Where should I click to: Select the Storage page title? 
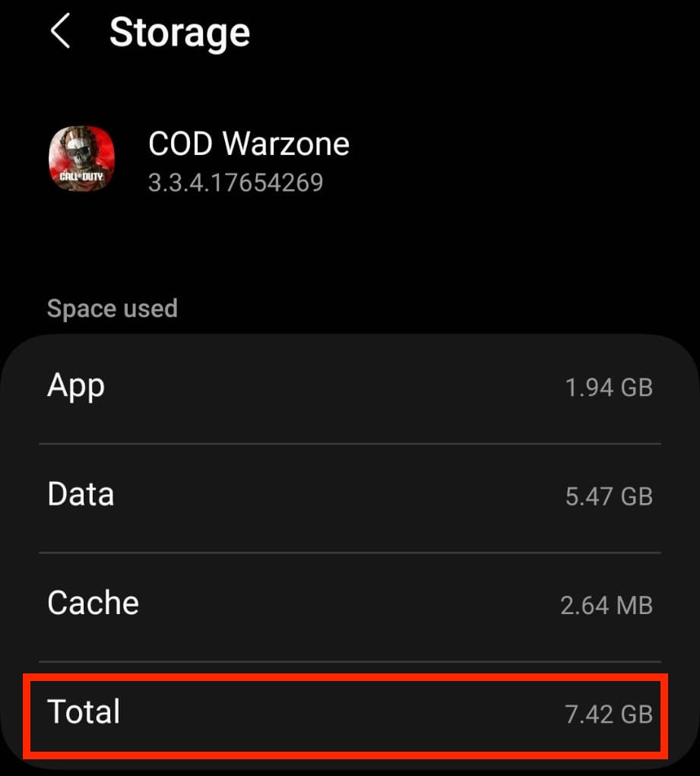point(179,33)
